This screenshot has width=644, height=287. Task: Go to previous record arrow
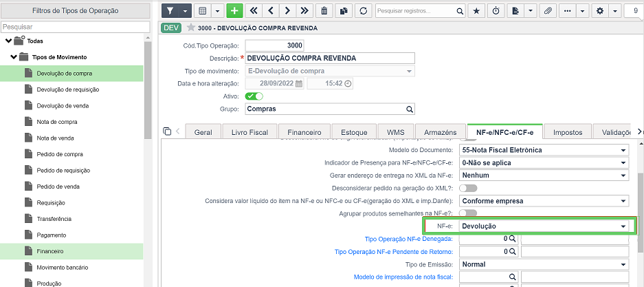[x=271, y=11]
